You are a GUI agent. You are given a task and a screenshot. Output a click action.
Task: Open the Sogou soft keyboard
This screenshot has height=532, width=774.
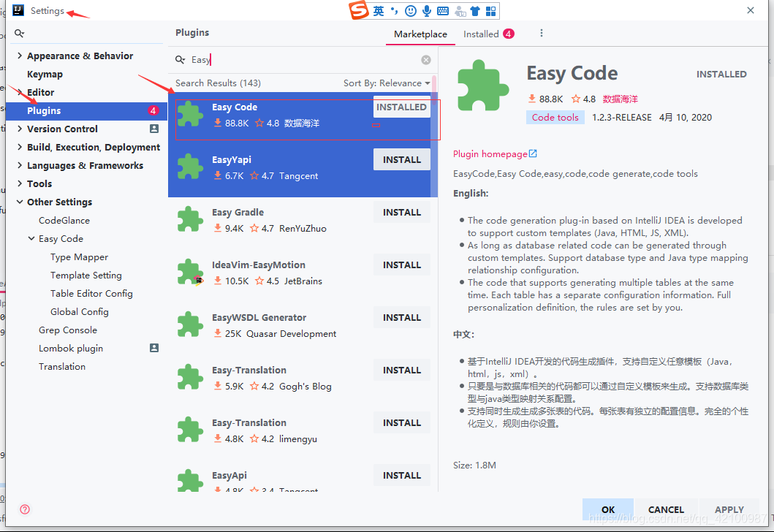pyautogui.click(x=443, y=11)
